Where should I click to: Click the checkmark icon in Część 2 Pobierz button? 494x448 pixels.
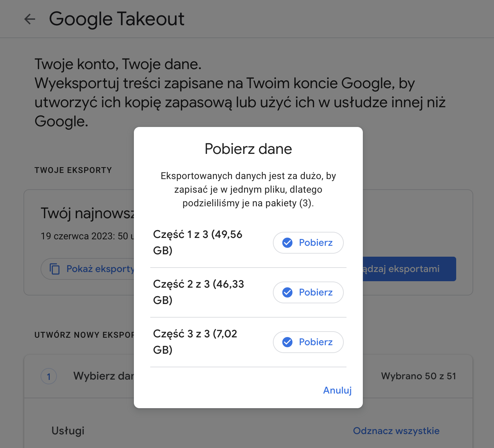click(x=287, y=292)
